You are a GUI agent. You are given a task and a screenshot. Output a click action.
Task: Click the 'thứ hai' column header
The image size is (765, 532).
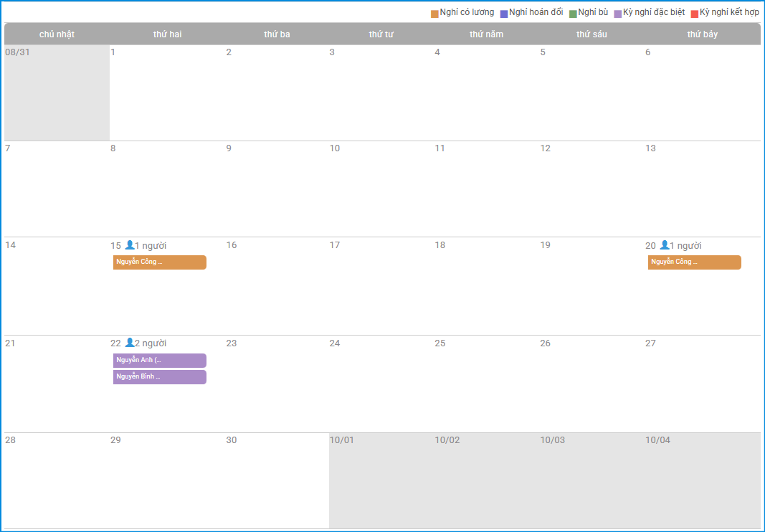(167, 34)
